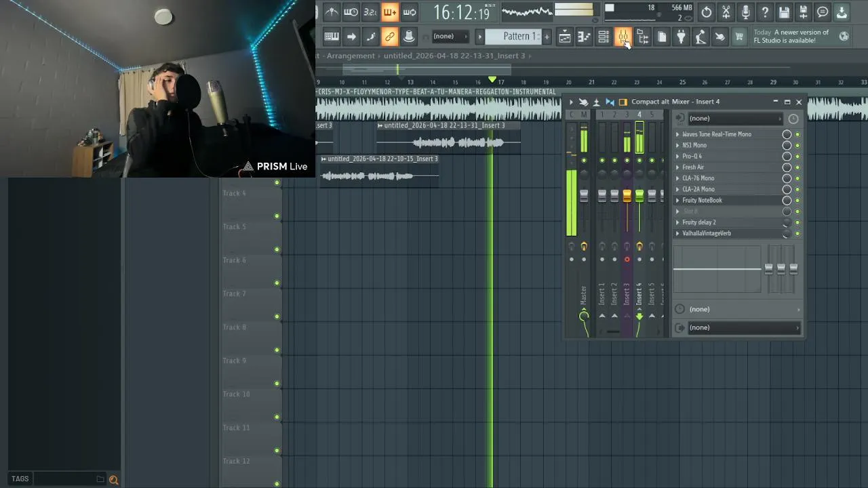The height and width of the screenshot is (488, 868).
Task: Select the Master mixer track
Action: point(583,293)
